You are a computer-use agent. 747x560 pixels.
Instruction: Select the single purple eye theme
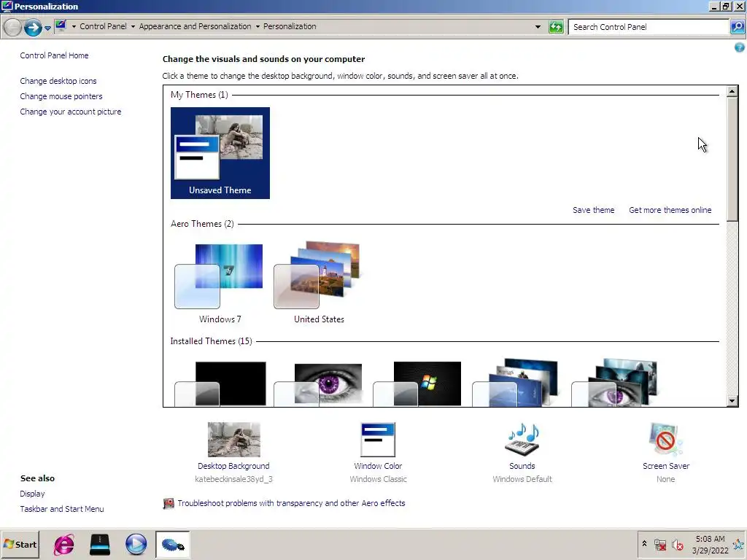tap(318, 384)
